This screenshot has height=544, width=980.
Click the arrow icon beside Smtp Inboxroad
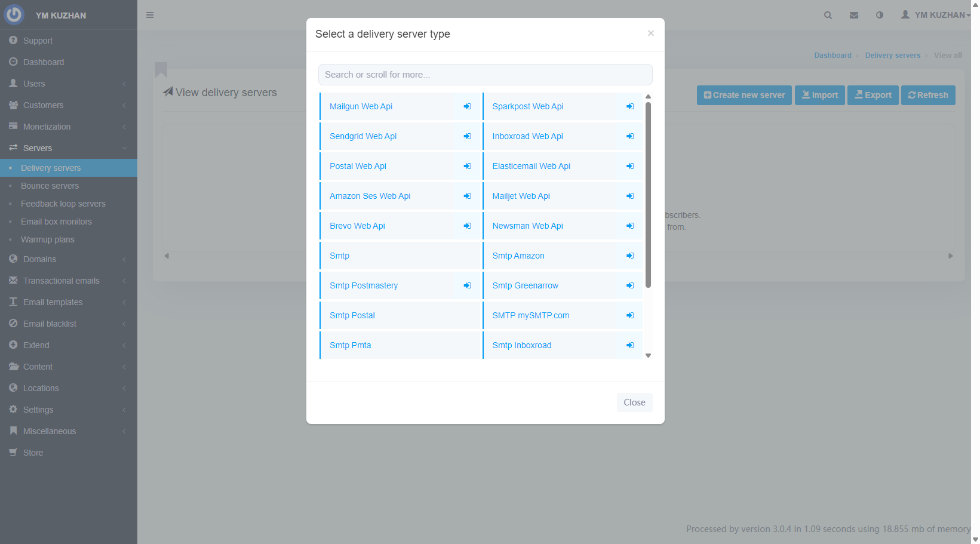click(x=630, y=345)
